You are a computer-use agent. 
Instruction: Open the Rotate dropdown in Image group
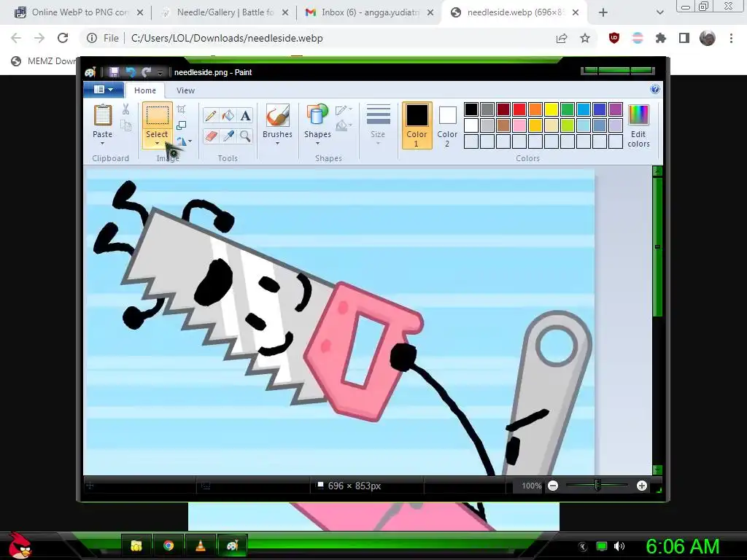184,141
